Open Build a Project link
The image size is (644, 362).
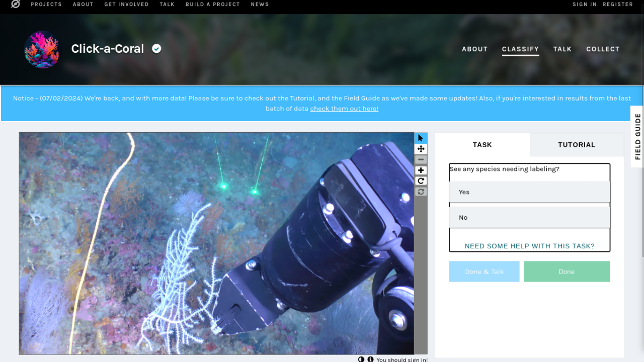point(212,4)
